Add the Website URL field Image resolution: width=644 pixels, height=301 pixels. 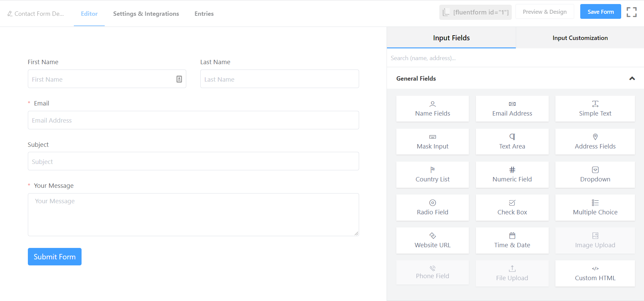click(x=432, y=241)
